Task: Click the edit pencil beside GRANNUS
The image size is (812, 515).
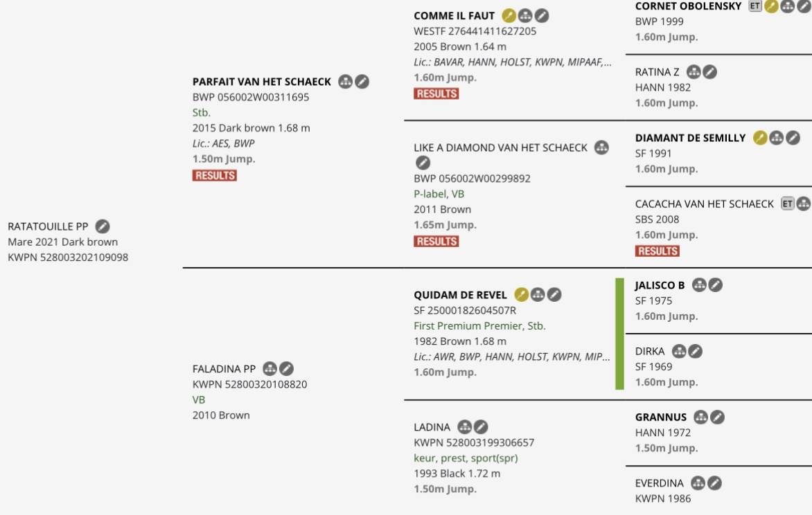Action: pyautogui.click(x=718, y=417)
